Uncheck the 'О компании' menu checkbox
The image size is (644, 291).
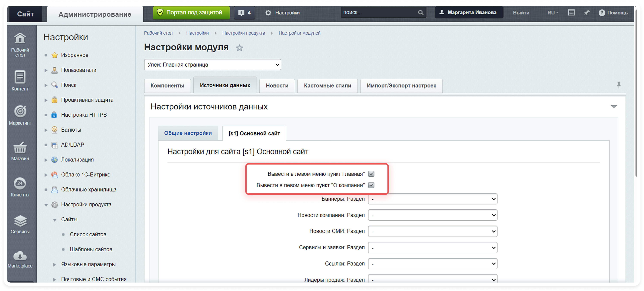[x=371, y=185]
